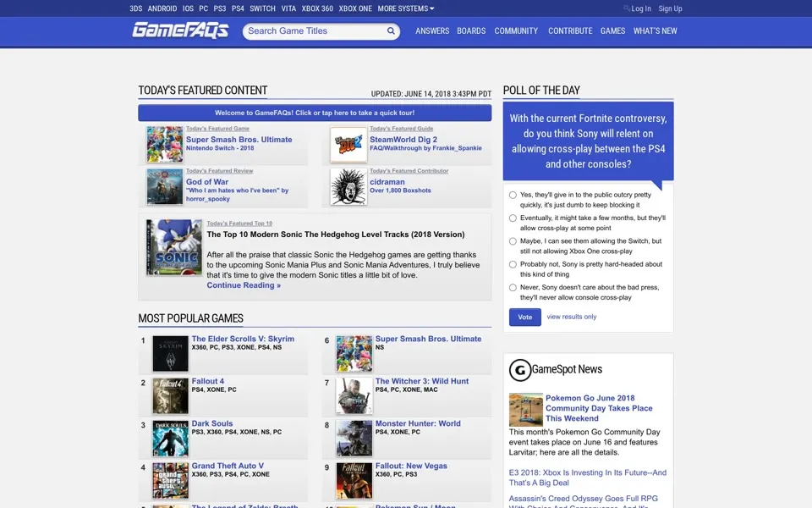
Task: Open the Sonic Top 10 article title
Action: click(336, 235)
